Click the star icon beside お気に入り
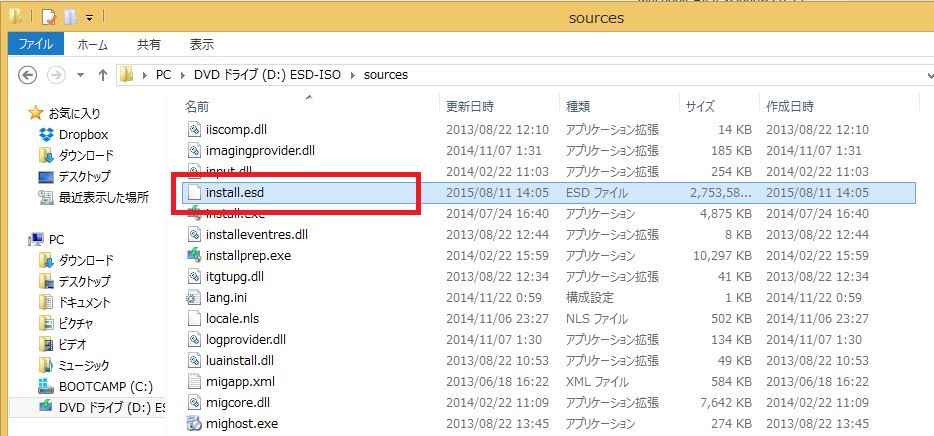 coord(36,113)
